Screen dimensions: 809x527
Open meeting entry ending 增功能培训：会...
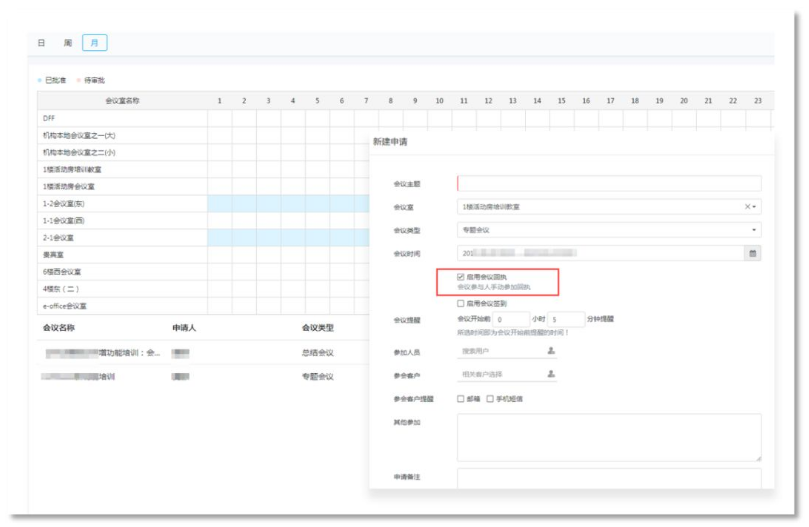[x=103, y=353]
